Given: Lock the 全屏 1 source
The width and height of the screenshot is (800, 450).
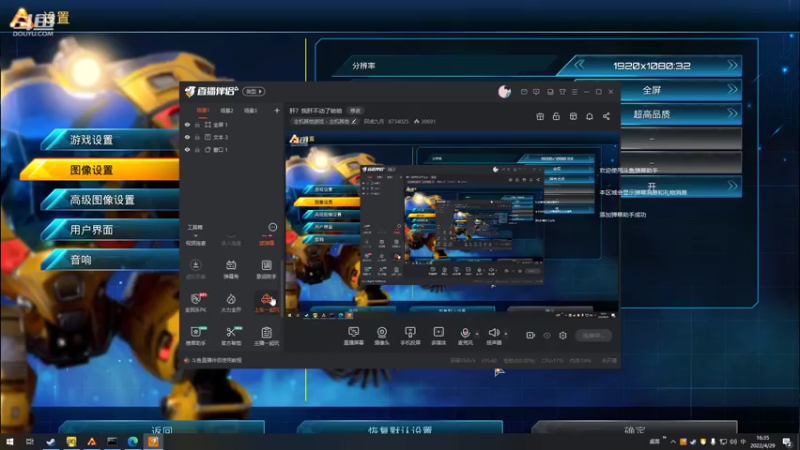Looking at the screenshot, I should (x=197, y=124).
